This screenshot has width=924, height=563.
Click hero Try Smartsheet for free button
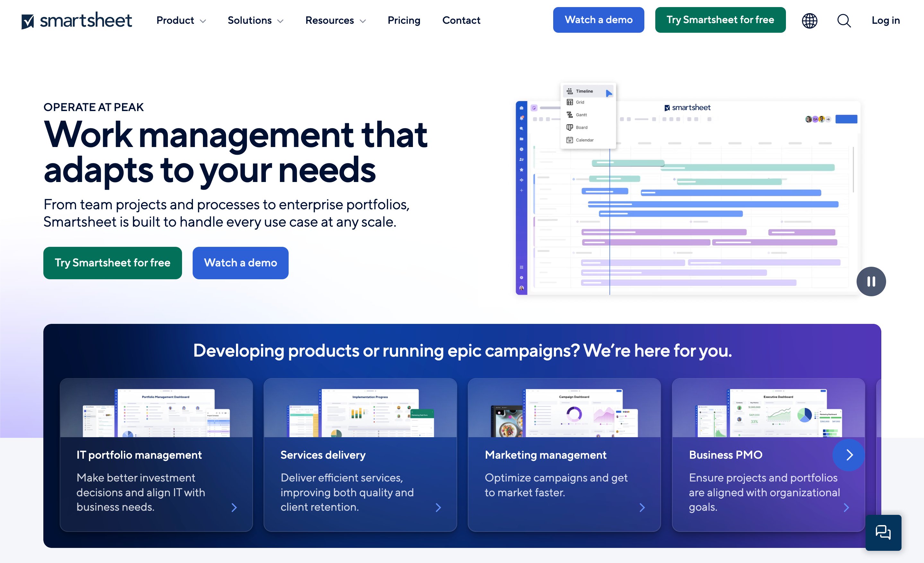point(112,263)
